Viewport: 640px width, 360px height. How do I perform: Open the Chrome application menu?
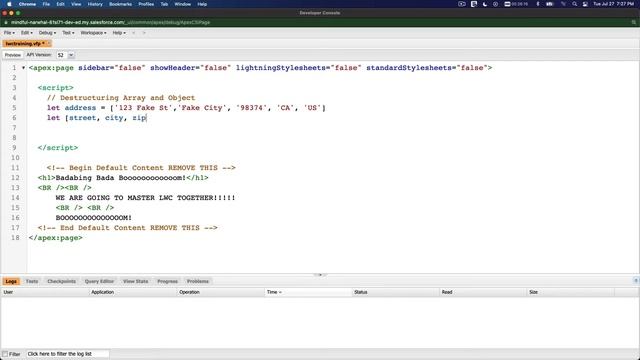coord(27,4)
